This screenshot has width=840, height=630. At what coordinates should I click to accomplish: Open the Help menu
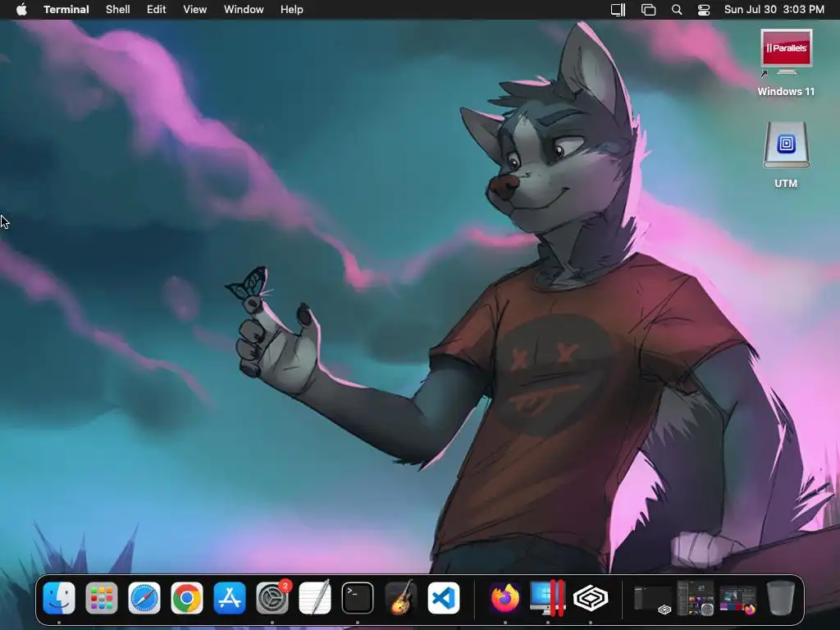tap(292, 10)
